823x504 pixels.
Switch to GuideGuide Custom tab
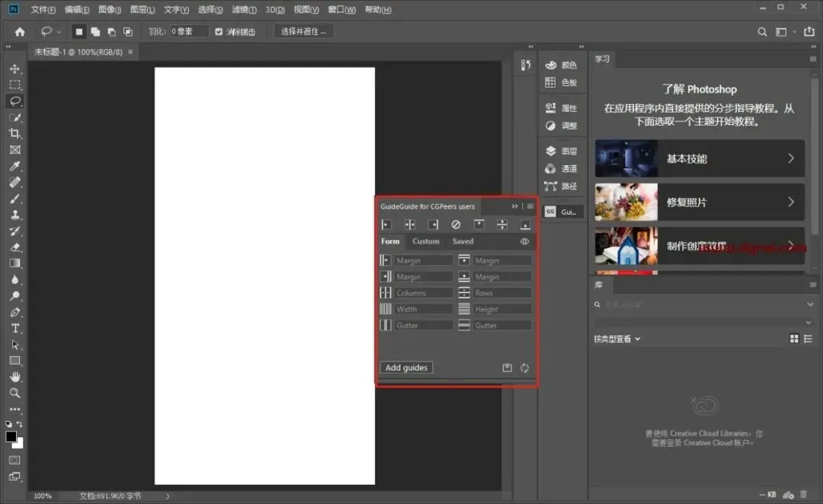pos(426,241)
